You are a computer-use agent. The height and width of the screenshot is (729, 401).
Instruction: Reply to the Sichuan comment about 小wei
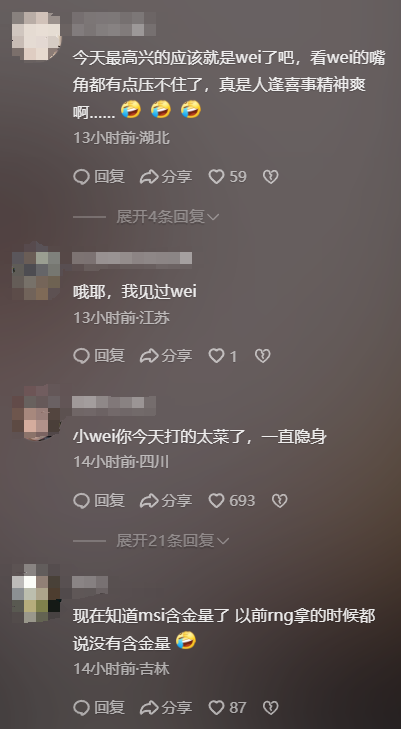tap(99, 501)
